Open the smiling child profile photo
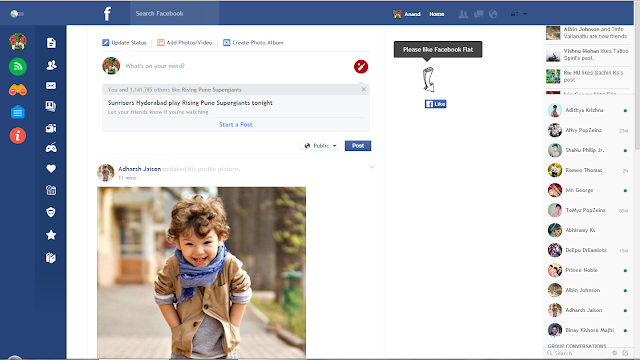The height and width of the screenshot is (360, 640). pos(202,273)
